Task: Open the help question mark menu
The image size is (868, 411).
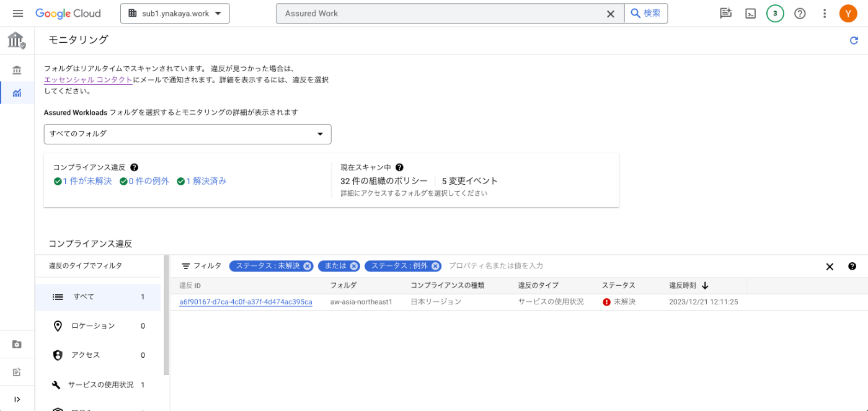Action: tap(800, 14)
